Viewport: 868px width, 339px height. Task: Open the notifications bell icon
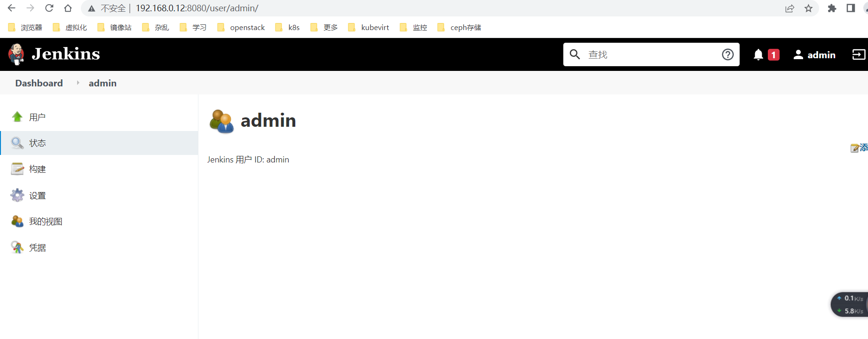[x=758, y=55]
